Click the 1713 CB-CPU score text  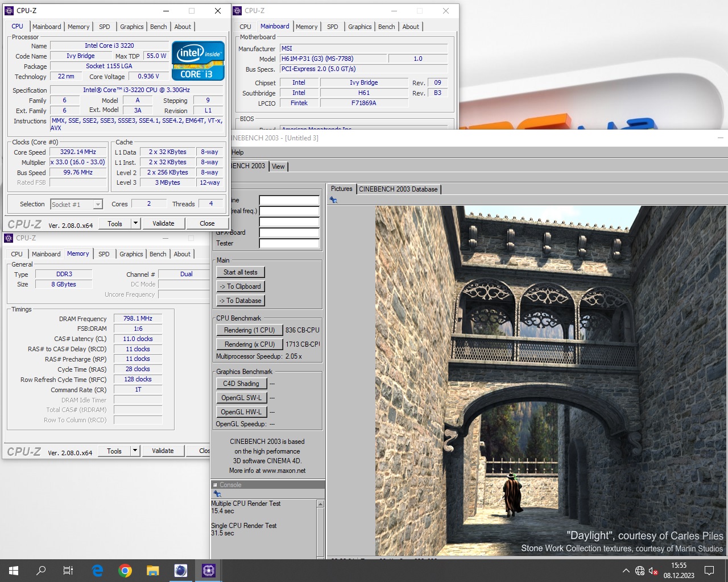click(x=303, y=344)
